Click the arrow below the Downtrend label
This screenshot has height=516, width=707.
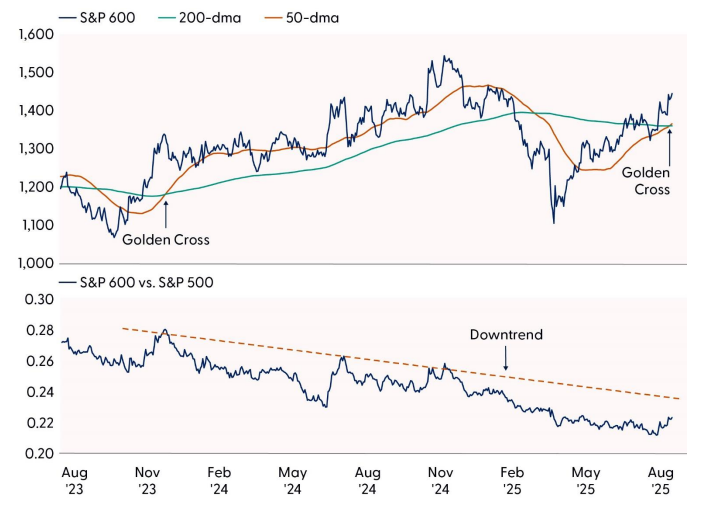click(506, 358)
